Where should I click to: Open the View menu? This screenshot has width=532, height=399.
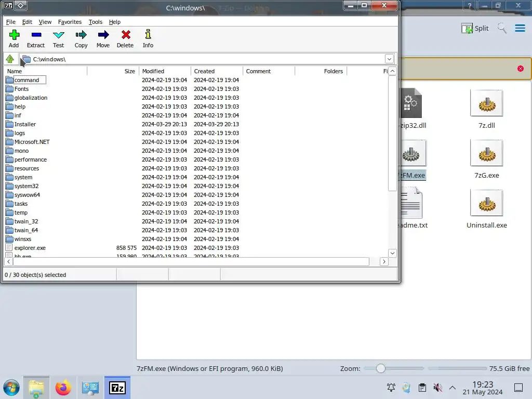pos(45,22)
